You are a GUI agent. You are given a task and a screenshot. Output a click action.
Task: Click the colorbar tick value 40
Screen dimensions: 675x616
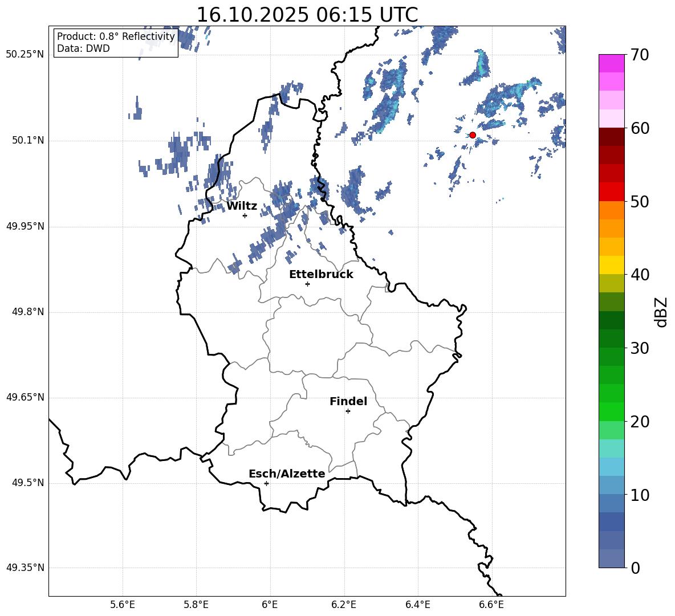(640, 275)
